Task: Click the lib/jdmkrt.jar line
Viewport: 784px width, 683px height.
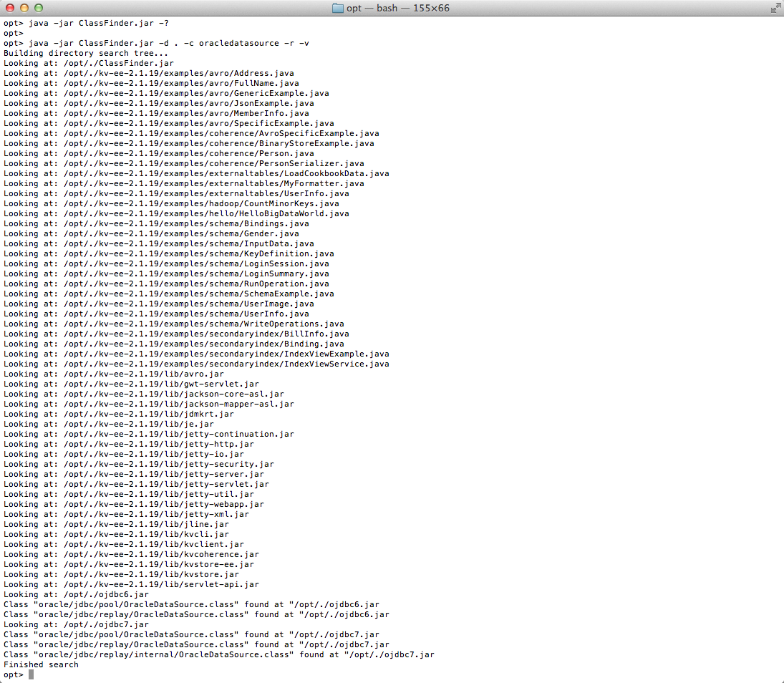Action: pos(119,414)
